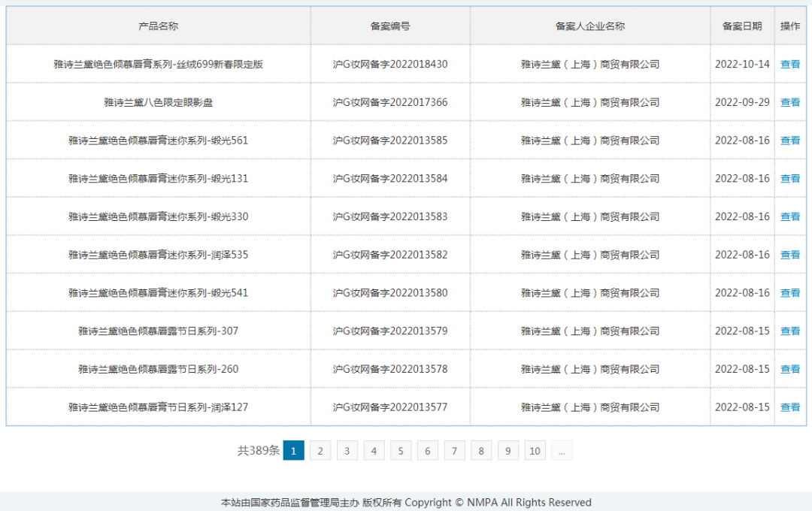Click filing number 沪G妆网备字2022013578
The image size is (812, 511).
[390, 369]
